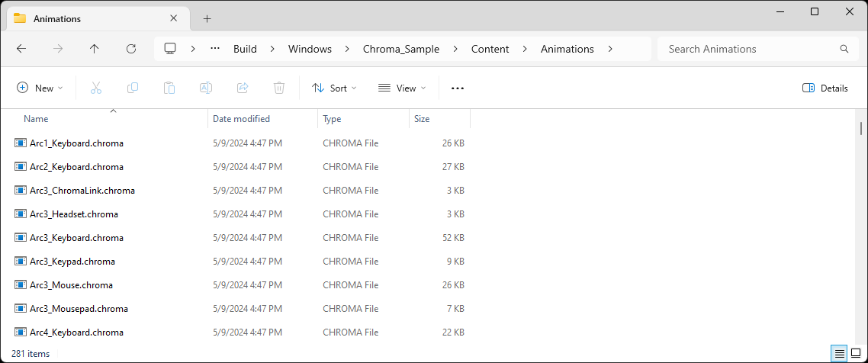Navigate back with the back arrow

click(21, 49)
